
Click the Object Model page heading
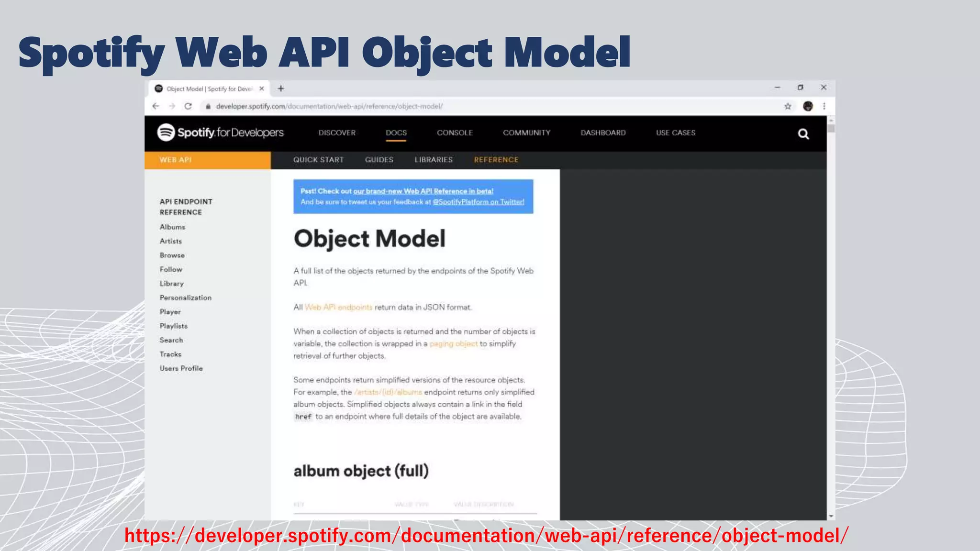point(369,239)
